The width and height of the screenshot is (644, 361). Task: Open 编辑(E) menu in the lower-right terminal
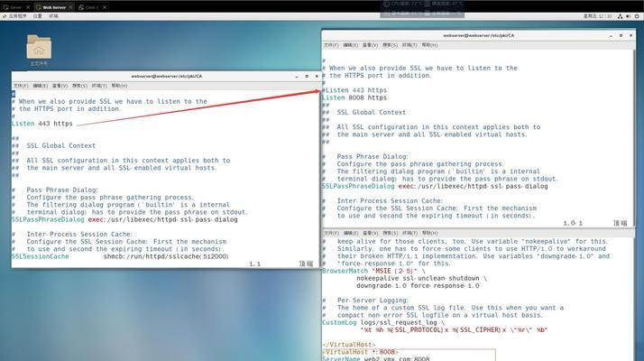(351, 233)
